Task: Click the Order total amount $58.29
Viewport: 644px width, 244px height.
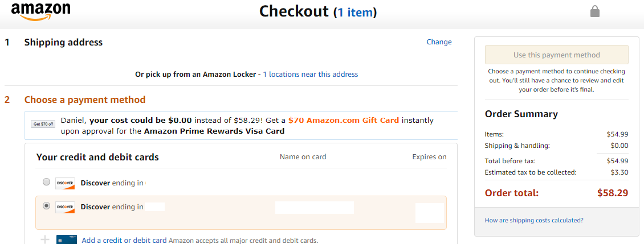Action: coord(613,193)
